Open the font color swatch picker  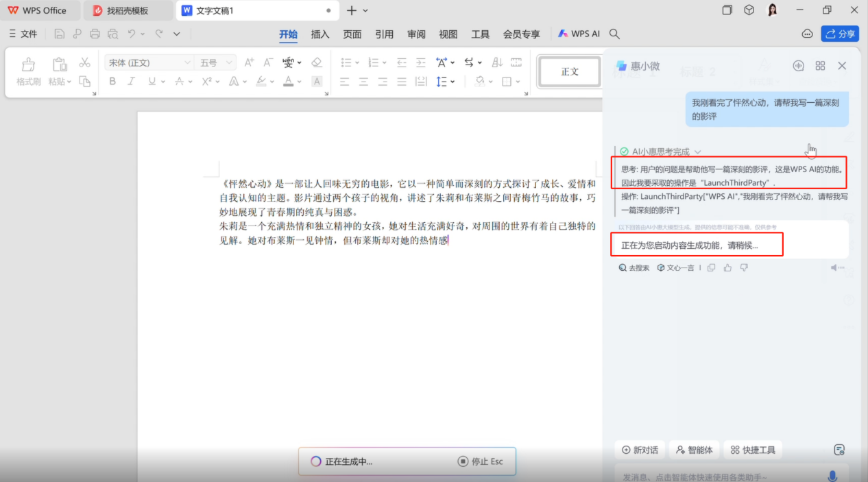pos(300,81)
